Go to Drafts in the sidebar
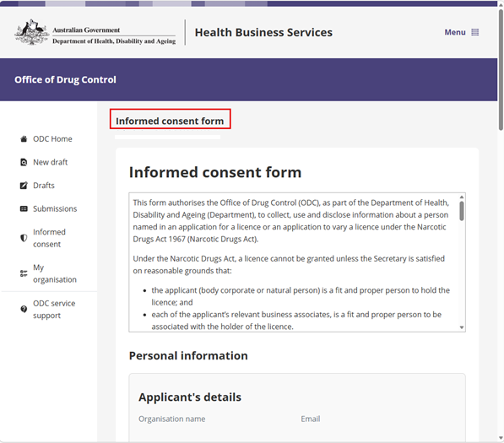 pyautogui.click(x=44, y=186)
